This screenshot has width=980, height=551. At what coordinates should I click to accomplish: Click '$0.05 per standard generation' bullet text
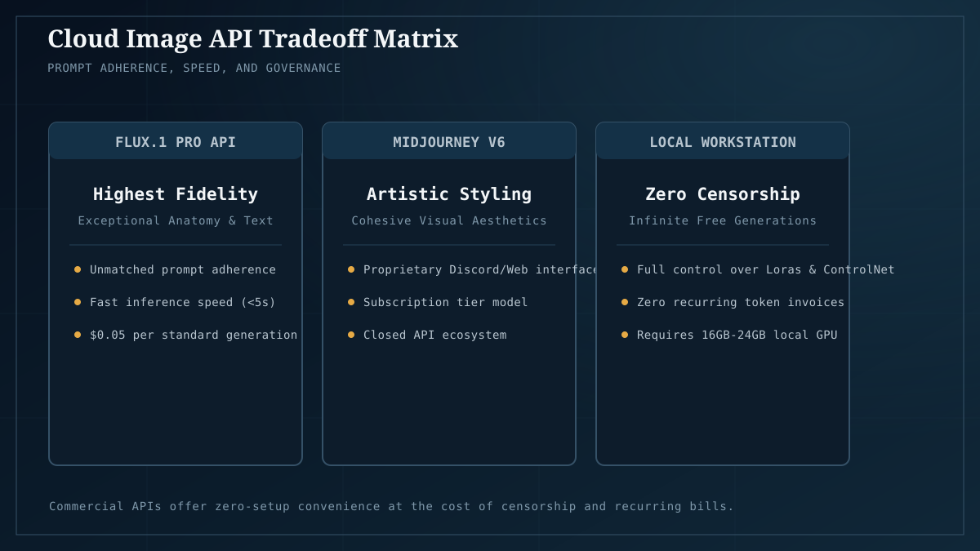pos(194,335)
